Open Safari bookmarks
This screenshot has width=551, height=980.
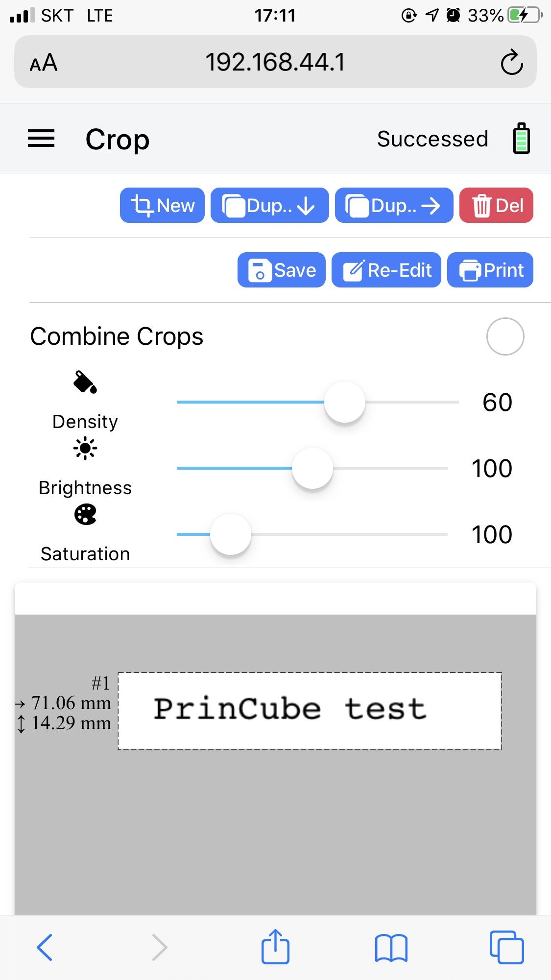tap(391, 948)
